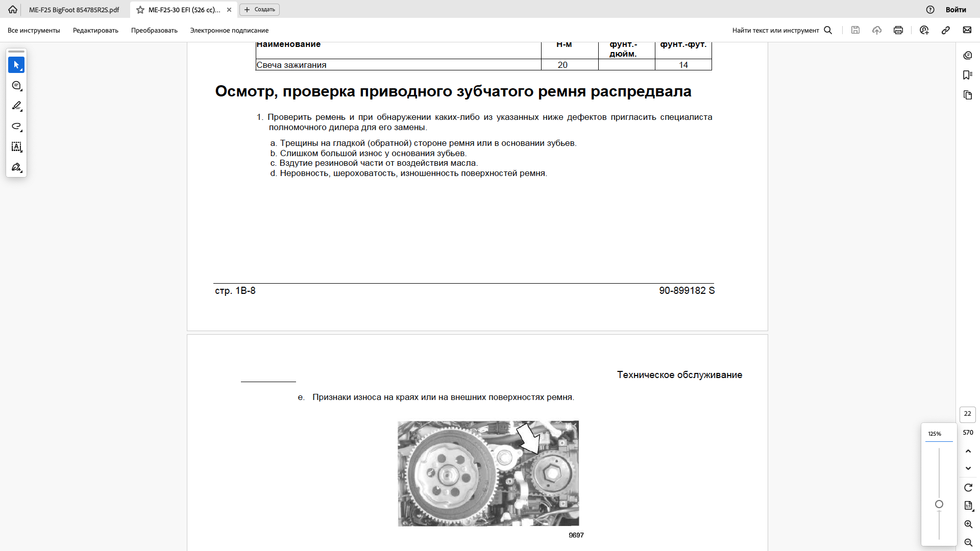This screenshot has height=551, width=980.
Task: Select the text box tool
Action: click(x=16, y=147)
